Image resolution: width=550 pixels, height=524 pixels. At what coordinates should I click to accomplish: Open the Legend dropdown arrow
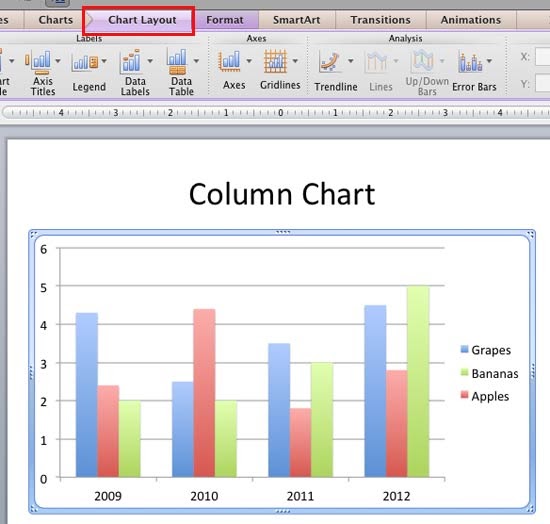coord(104,61)
